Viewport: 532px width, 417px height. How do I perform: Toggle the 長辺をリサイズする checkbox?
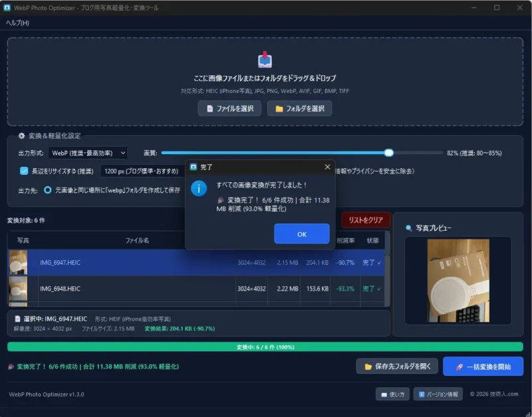[24, 171]
